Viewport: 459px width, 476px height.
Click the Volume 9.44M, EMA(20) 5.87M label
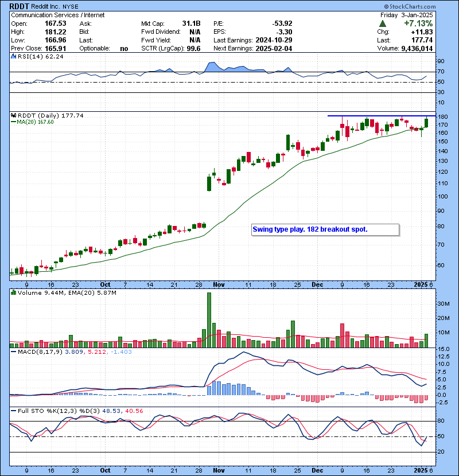point(67,292)
